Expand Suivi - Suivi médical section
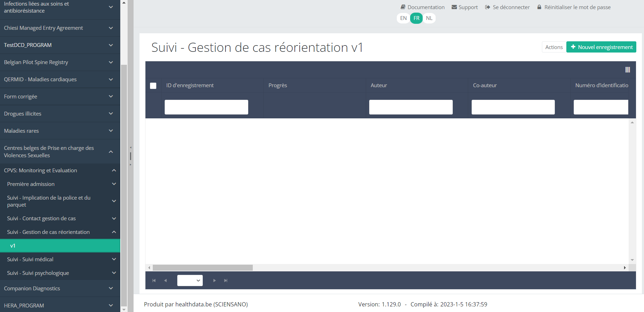This screenshot has width=644, height=312. (x=60, y=259)
